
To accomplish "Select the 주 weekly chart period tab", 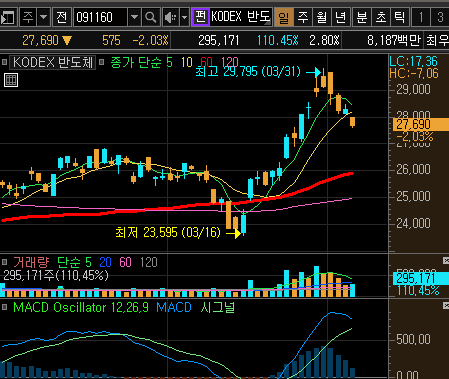I will (x=303, y=17).
